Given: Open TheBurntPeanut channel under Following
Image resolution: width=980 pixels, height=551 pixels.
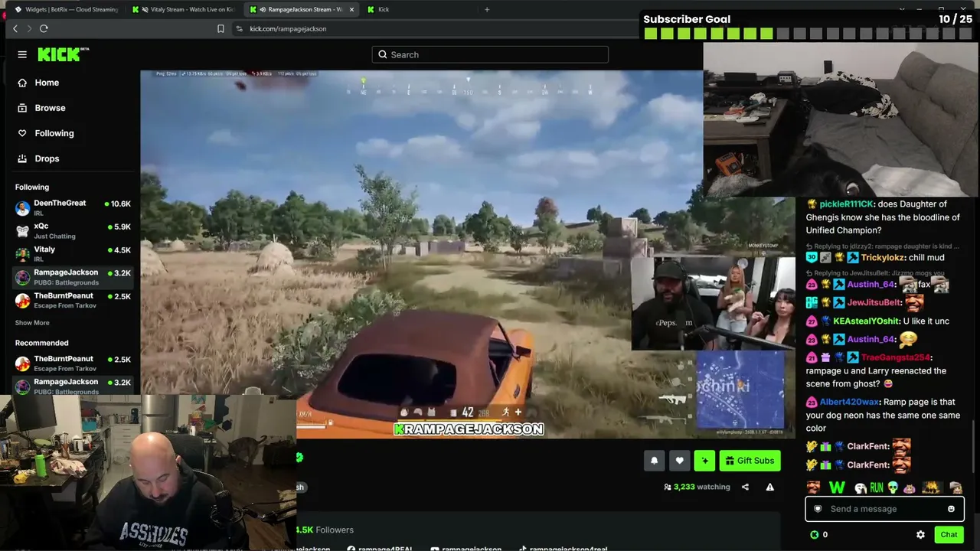Looking at the screenshot, I should pyautogui.click(x=73, y=299).
